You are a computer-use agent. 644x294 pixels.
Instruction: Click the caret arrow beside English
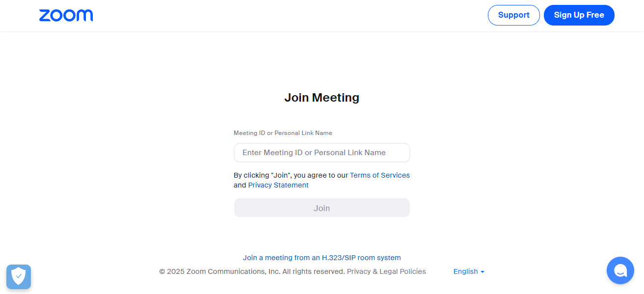click(x=483, y=272)
